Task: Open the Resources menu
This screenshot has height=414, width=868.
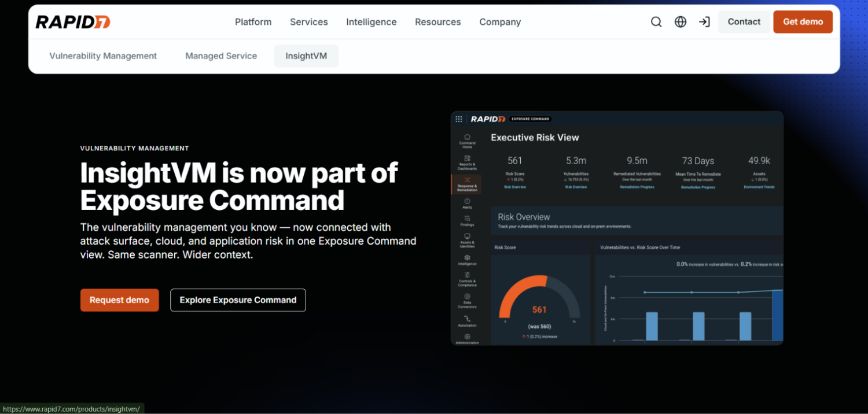Action: point(438,22)
